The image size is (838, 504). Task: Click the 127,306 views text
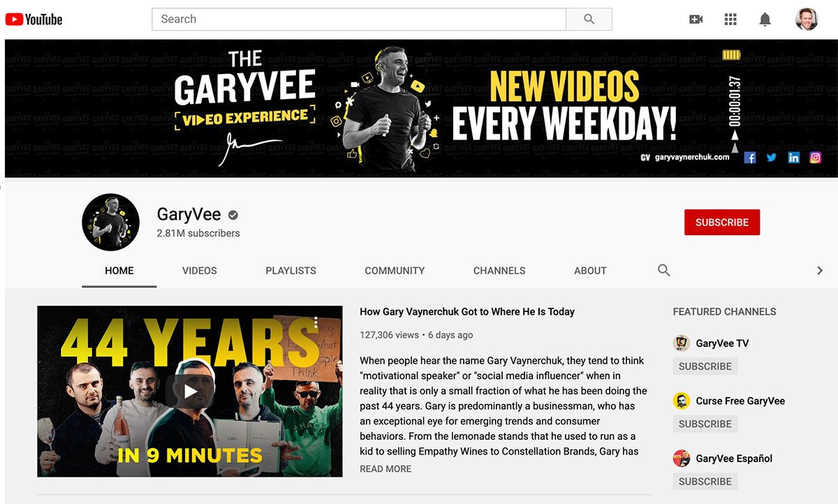tap(389, 335)
